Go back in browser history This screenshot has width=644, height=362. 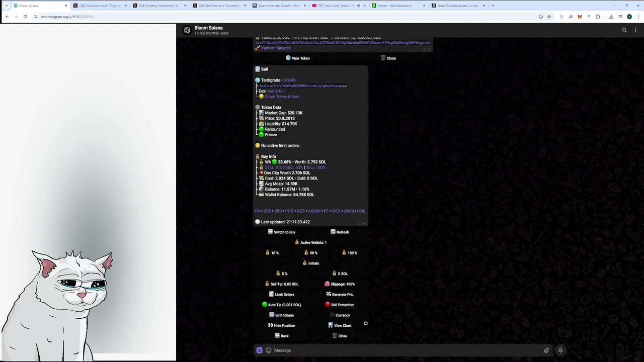click(x=7, y=17)
